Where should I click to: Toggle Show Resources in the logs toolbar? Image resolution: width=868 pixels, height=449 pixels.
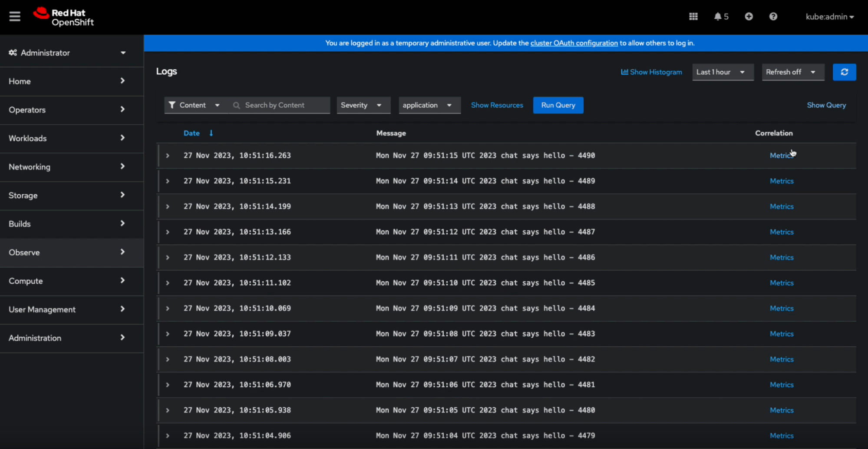coord(497,105)
